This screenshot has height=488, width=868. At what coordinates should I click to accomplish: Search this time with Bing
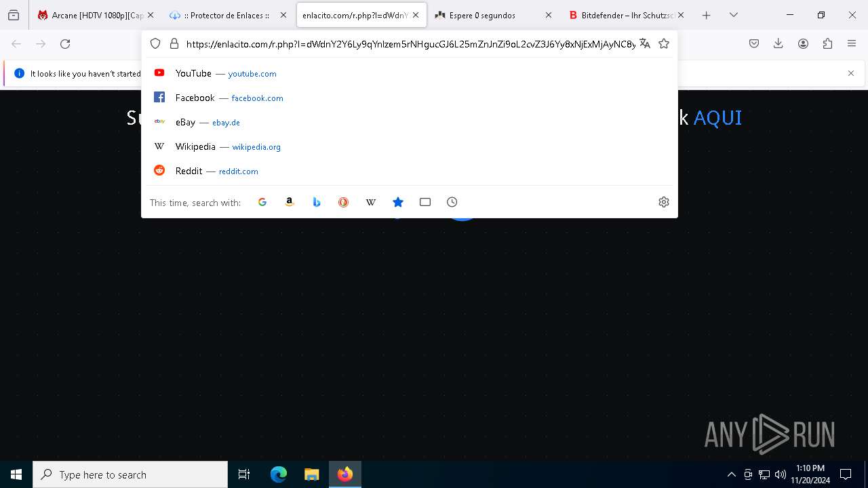click(317, 202)
